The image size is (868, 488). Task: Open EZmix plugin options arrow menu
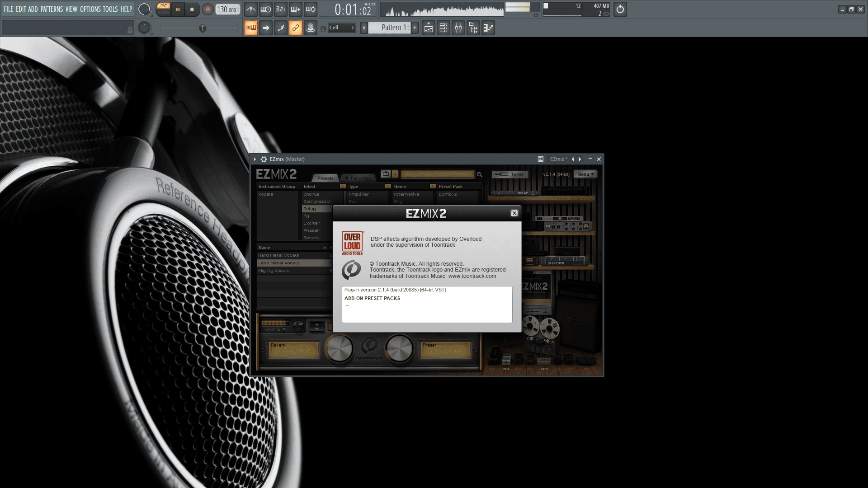click(x=255, y=159)
